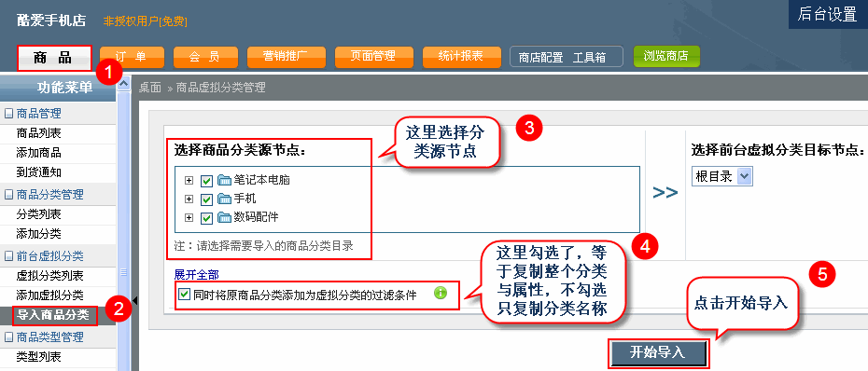This screenshot has width=868, height=371.
Task: Open the 订单 tab
Action: [132, 57]
